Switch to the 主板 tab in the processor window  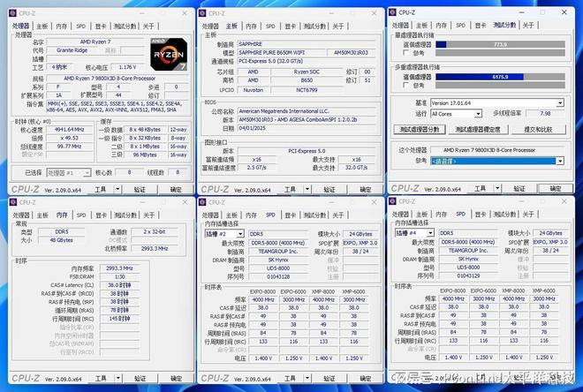pos(42,26)
